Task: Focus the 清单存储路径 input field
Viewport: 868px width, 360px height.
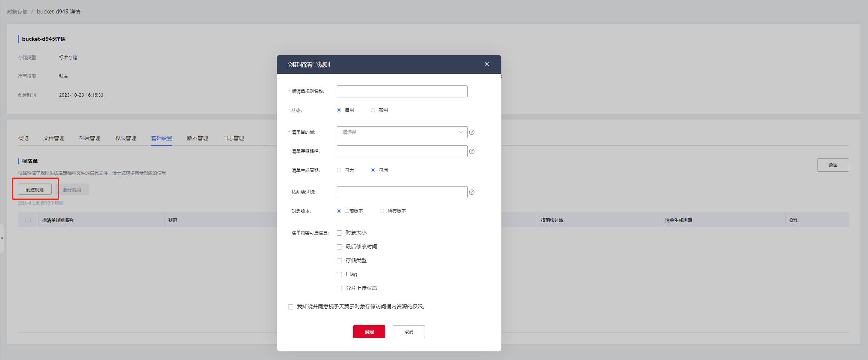Action: click(x=402, y=151)
